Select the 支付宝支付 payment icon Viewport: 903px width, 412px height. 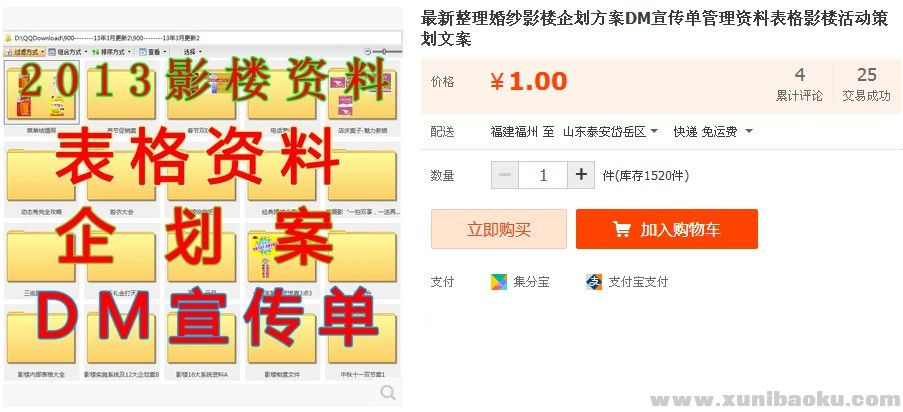(x=594, y=282)
